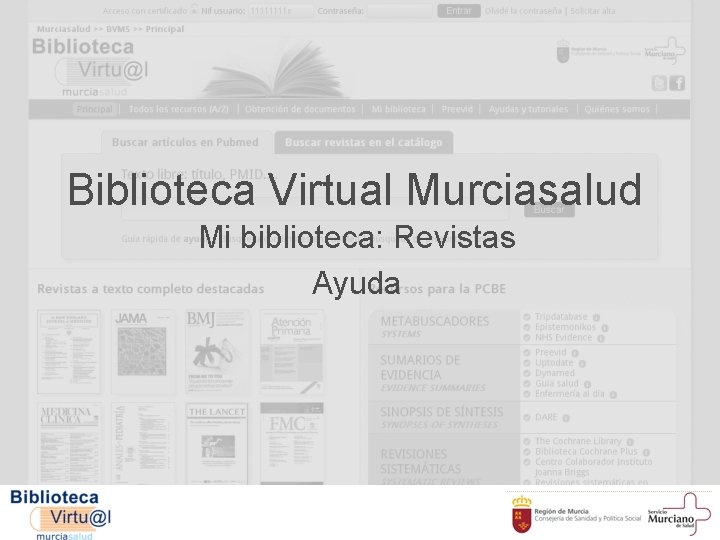Image resolution: width=720 pixels, height=540 pixels.
Task: Click the Pubmed free-text search field
Action: 315,209
